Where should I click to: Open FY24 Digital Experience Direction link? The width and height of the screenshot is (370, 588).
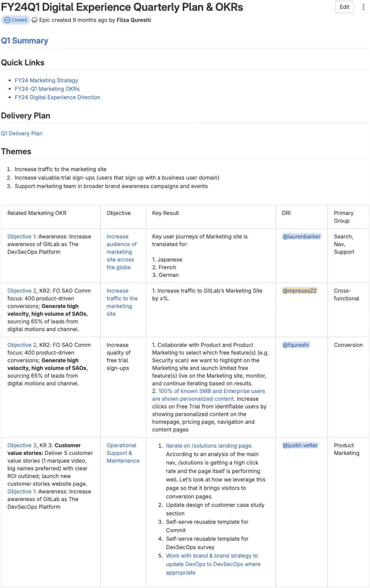[x=57, y=97]
